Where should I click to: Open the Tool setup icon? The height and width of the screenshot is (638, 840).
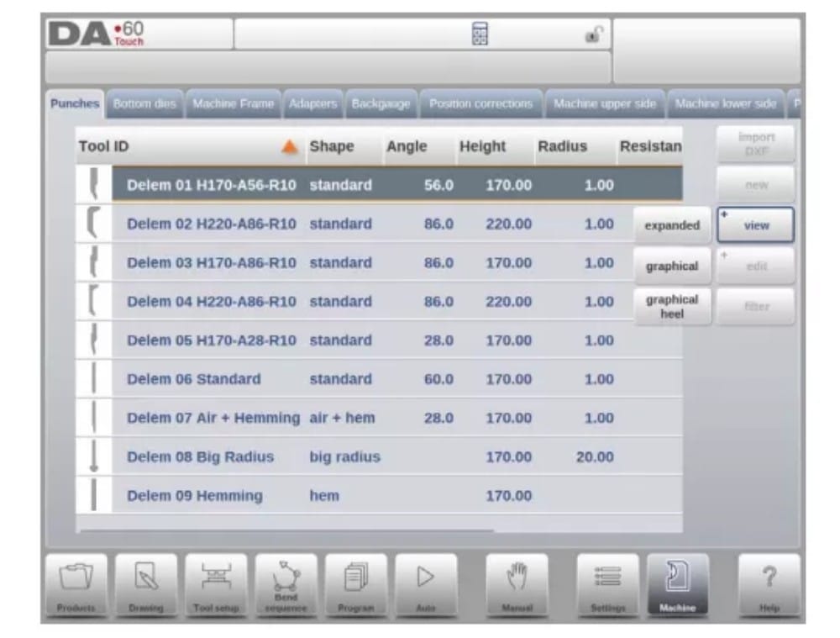216,585
